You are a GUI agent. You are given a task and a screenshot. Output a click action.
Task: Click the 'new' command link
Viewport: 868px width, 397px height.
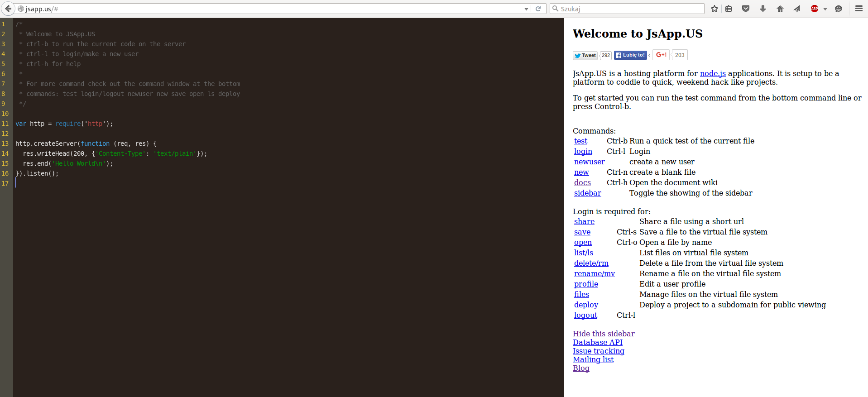click(581, 172)
